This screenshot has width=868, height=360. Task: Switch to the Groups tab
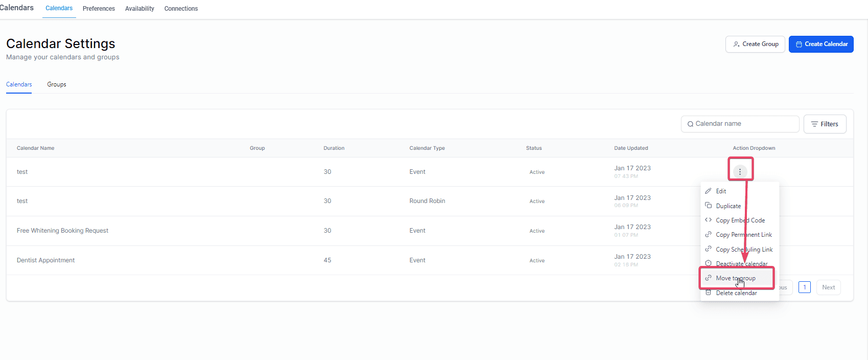click(57, 84)
